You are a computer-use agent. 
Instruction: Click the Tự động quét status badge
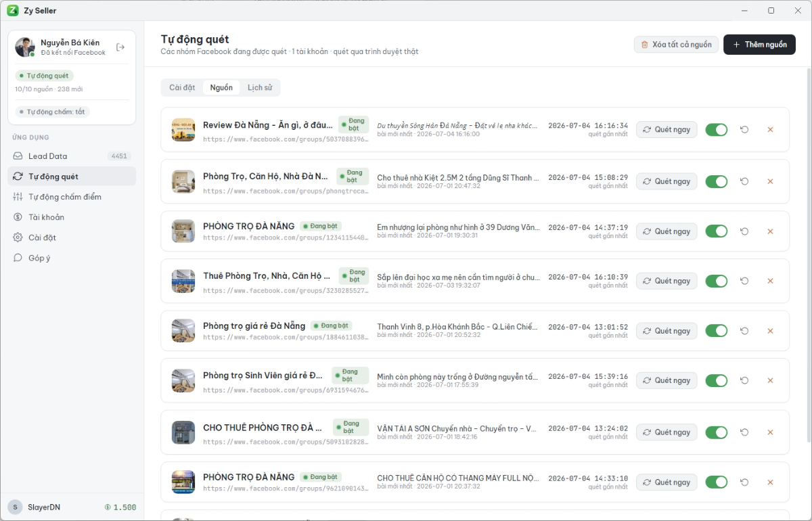coord(45,76)
